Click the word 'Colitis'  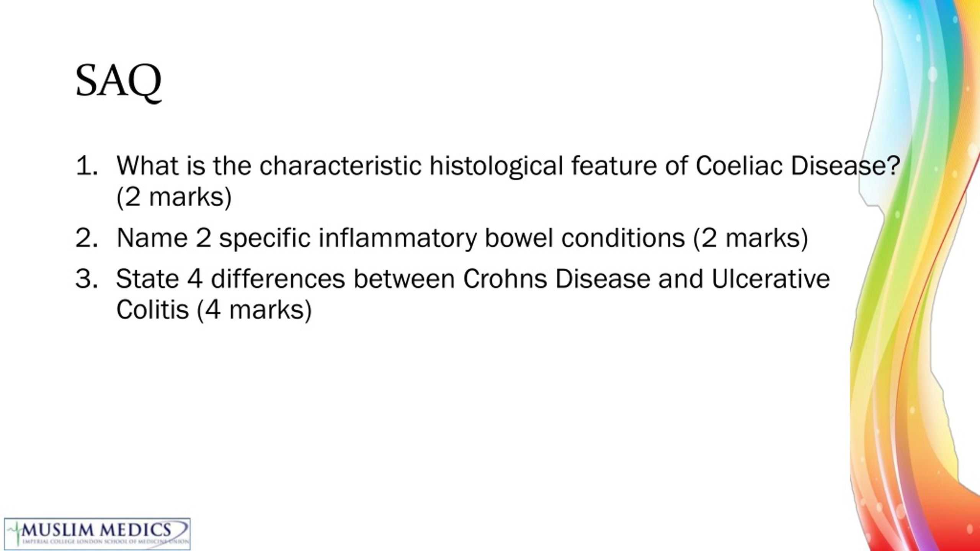(x=152, y=309)
